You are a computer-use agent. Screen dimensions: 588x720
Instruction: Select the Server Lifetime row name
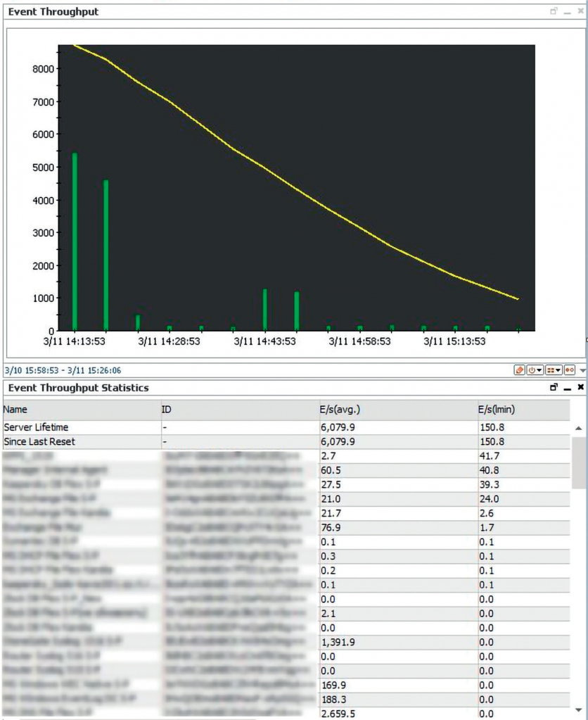click(36, 427)
